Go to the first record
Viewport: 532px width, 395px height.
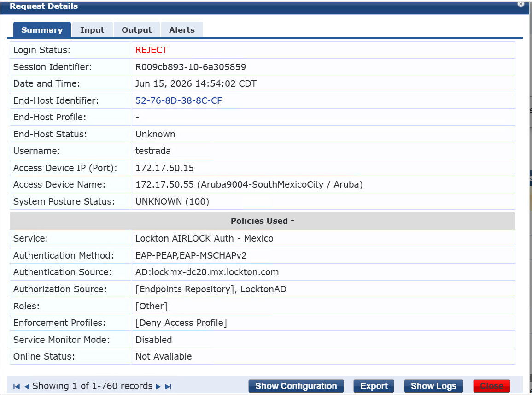16,387
